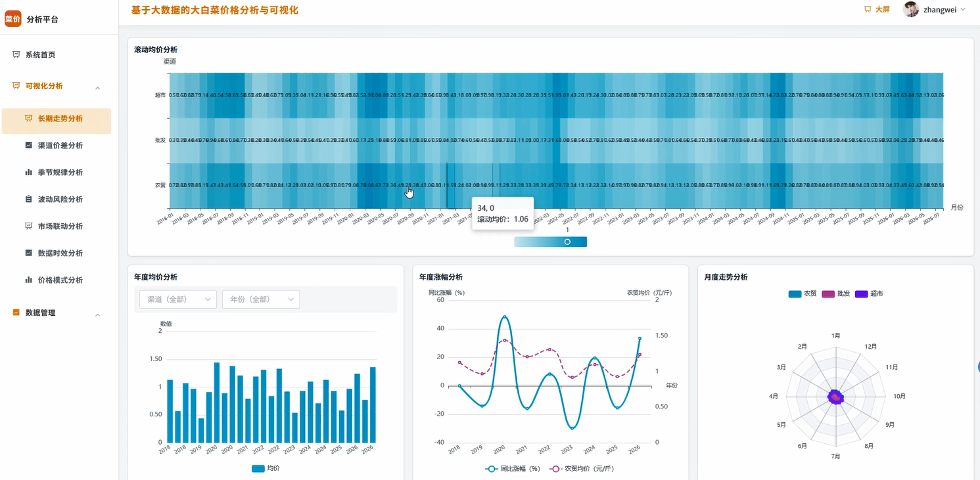Click the radar chart center polygon

click(x=835, y=397)
